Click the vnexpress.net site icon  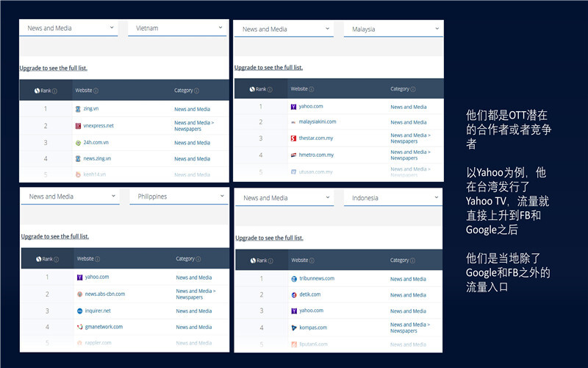pos(78,126)
